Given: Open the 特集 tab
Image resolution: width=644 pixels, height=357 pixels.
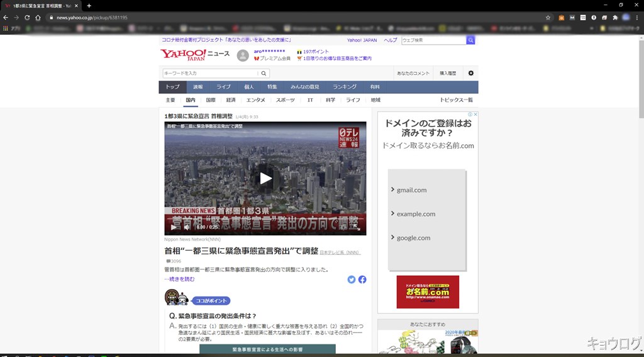Looking at the screenshot, I should point(272,87).
